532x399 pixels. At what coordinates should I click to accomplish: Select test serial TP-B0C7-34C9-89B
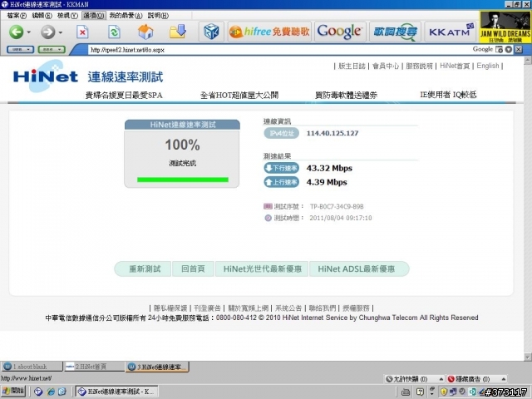337,206
